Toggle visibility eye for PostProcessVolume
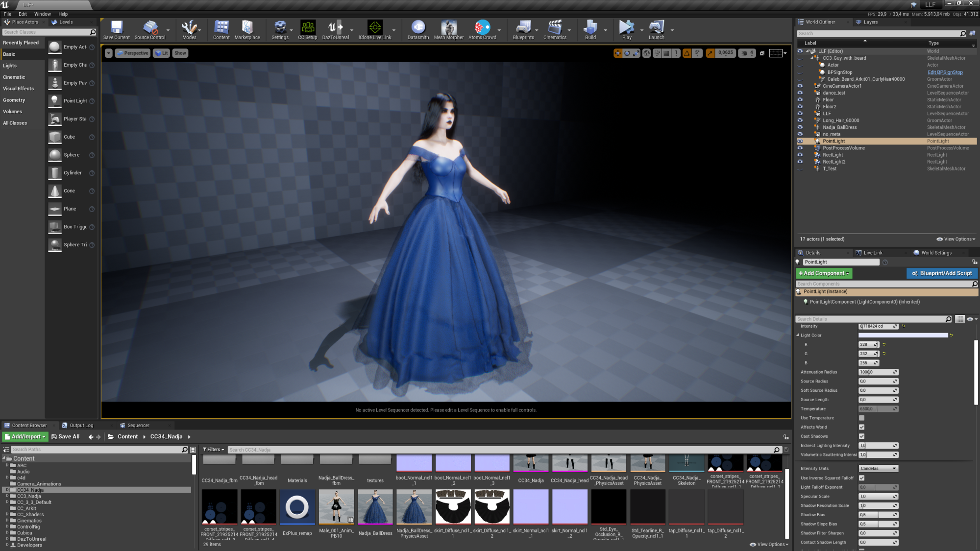Screen dimensions: 980x551 coord(800,148)
